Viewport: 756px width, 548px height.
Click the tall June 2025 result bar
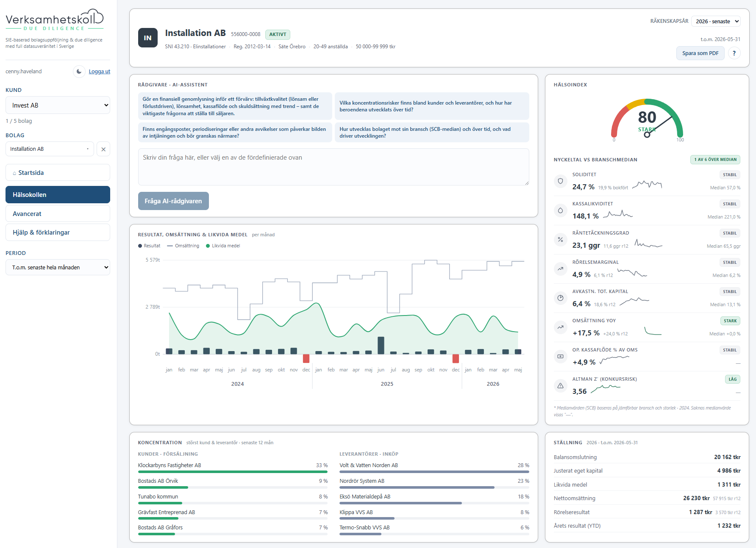coord(381,345)
